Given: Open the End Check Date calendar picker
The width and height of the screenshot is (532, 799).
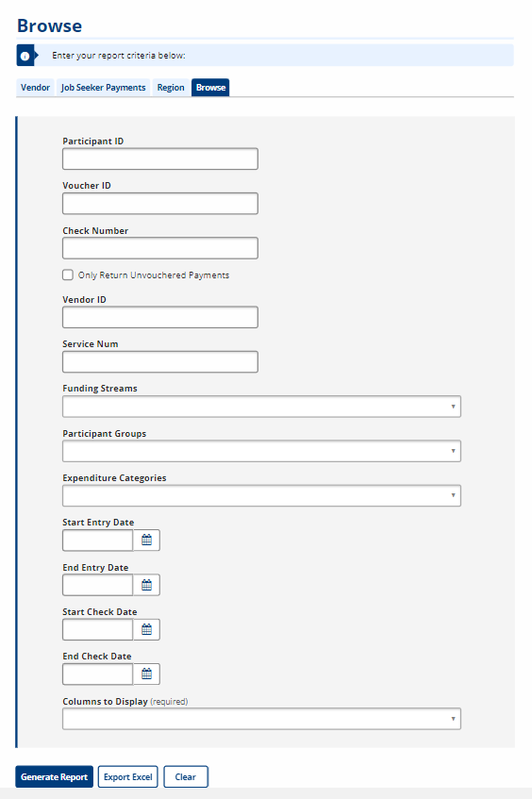Looking at the screenshot, I should 147,674.
